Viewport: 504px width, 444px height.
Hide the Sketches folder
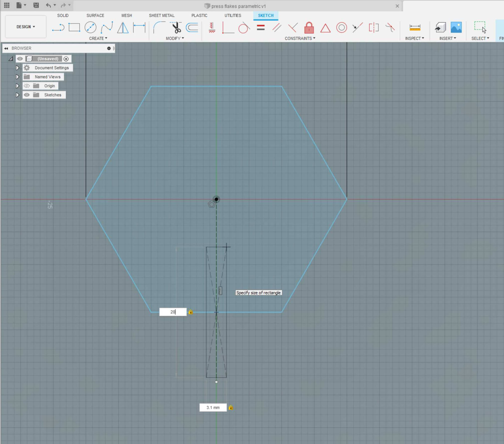click(27, 95)
